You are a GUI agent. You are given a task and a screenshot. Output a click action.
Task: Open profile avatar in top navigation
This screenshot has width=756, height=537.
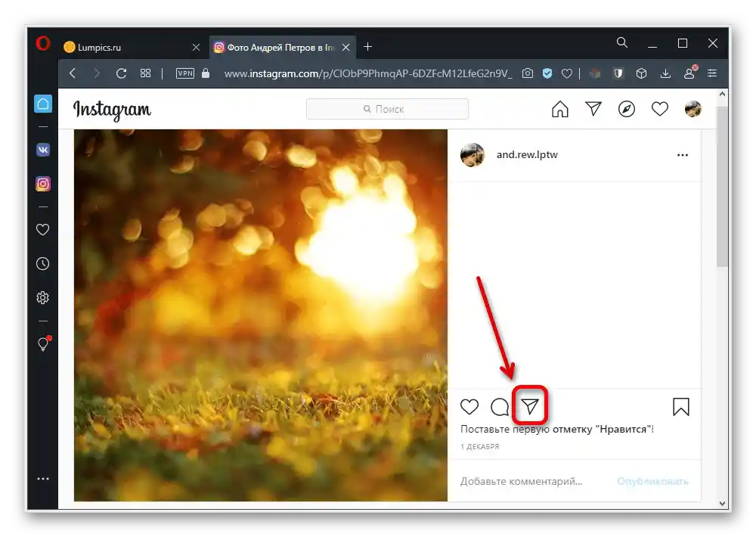click(x=692, y=109)
